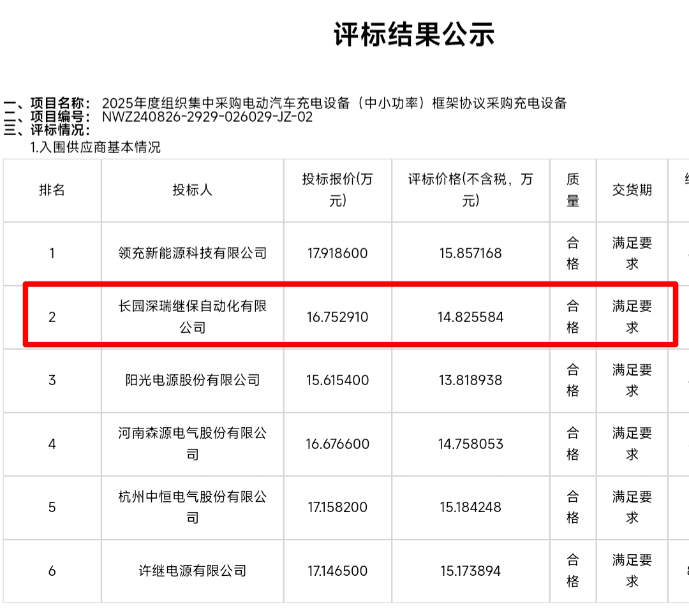Click the 1.入围供应商基本情况 subheading
The width and height of the screenshot is (689, 616).
95,147
